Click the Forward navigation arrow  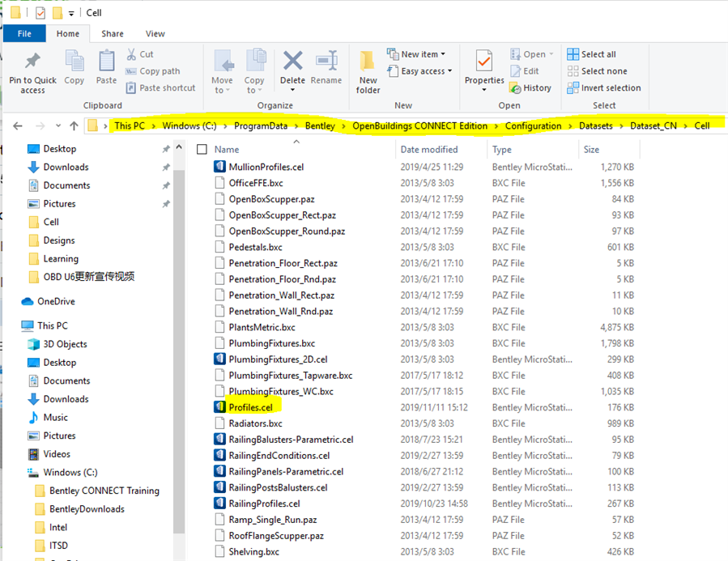click(x=40, y=125)
